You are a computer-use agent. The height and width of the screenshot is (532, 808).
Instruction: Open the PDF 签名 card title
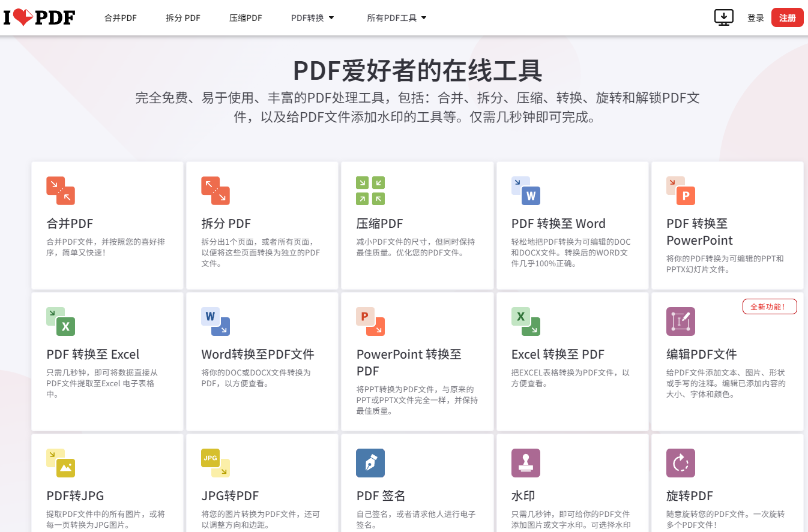[381, 496]
